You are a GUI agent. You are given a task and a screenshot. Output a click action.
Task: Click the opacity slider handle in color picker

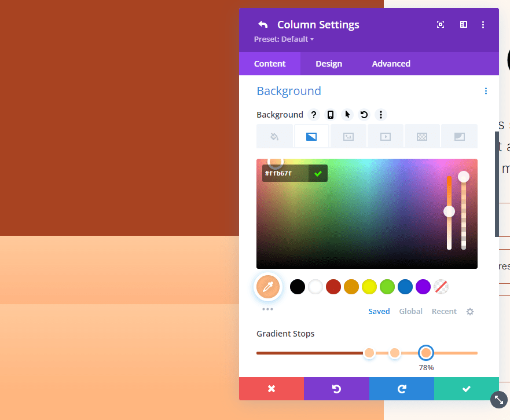click(x=464, y=177)
